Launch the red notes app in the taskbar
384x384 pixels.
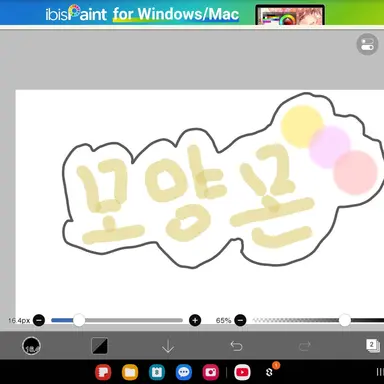coord(103,372)
